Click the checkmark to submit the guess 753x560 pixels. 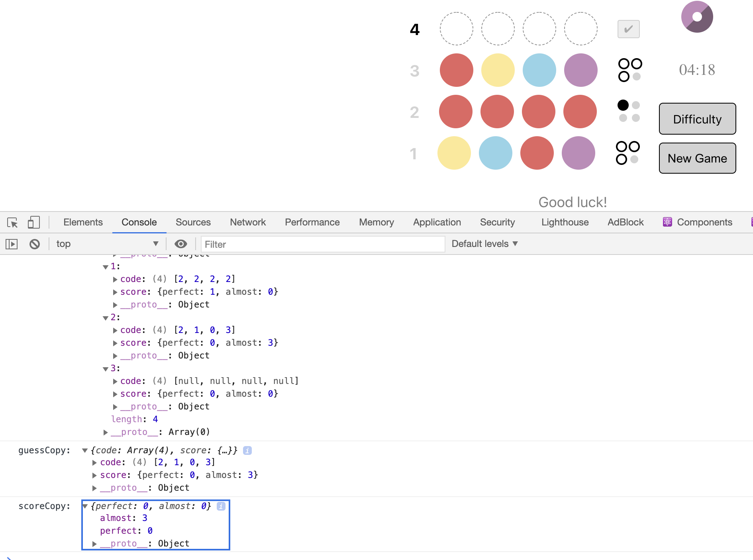click(628, 28)
